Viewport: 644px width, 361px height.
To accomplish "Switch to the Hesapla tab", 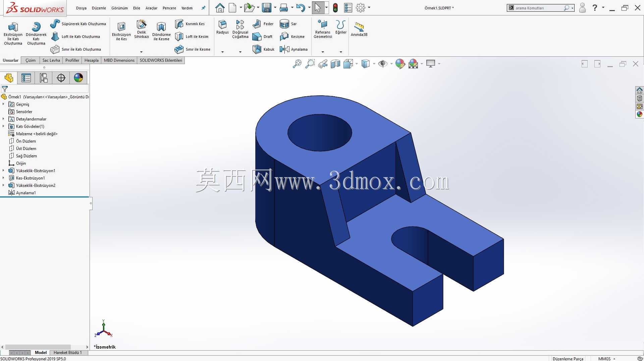I will 91,60.
